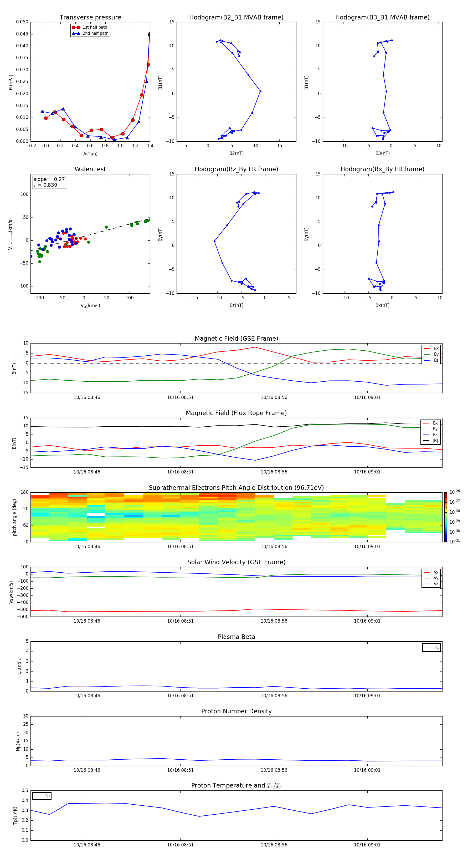The image size is (473, 868).
Task: Click the 'Magnetic Field (Flux Rope Frame)' title
Action: 236,413
